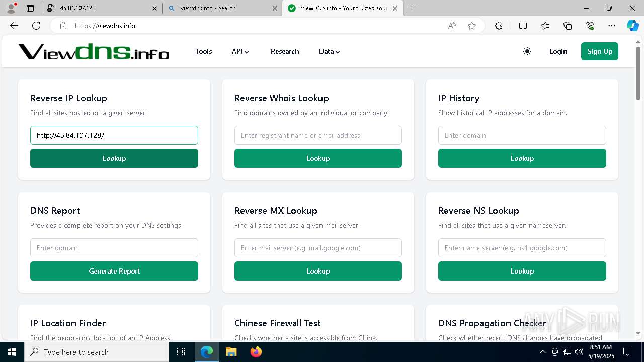Click Lookup under Reverse NS Lookup
The width and height of the screenshot is (644, 362).
point(522,271)
